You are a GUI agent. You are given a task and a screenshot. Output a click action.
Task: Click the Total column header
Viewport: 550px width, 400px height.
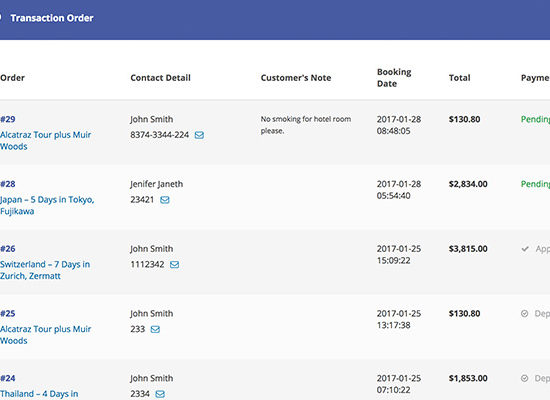pyautogui.click(x=460, y=78)
